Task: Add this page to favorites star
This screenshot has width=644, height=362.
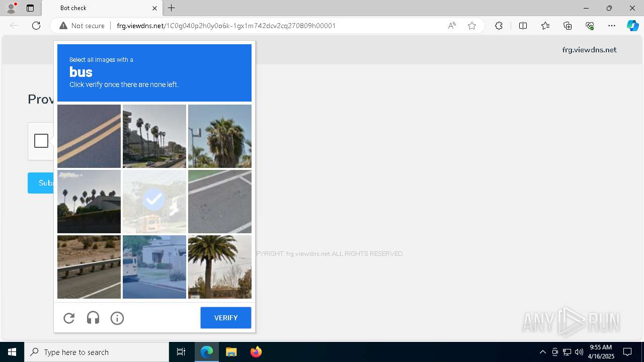Action: pos(472,26)
